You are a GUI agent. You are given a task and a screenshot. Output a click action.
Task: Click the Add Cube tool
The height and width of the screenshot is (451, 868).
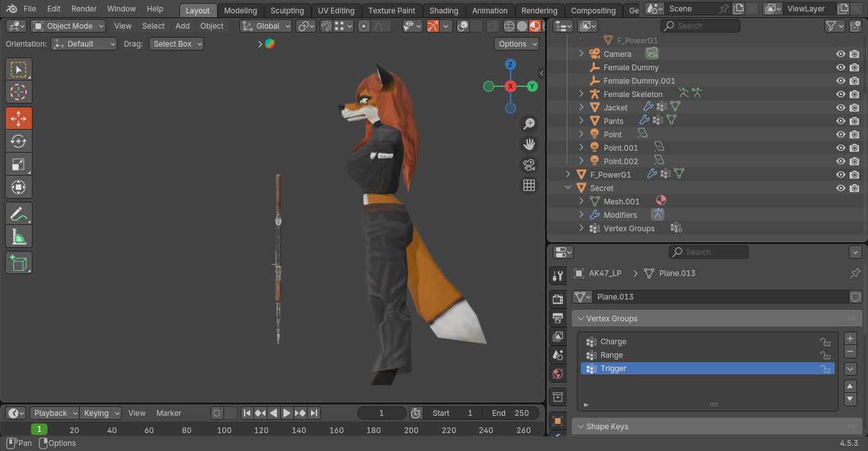click(19, 263)
